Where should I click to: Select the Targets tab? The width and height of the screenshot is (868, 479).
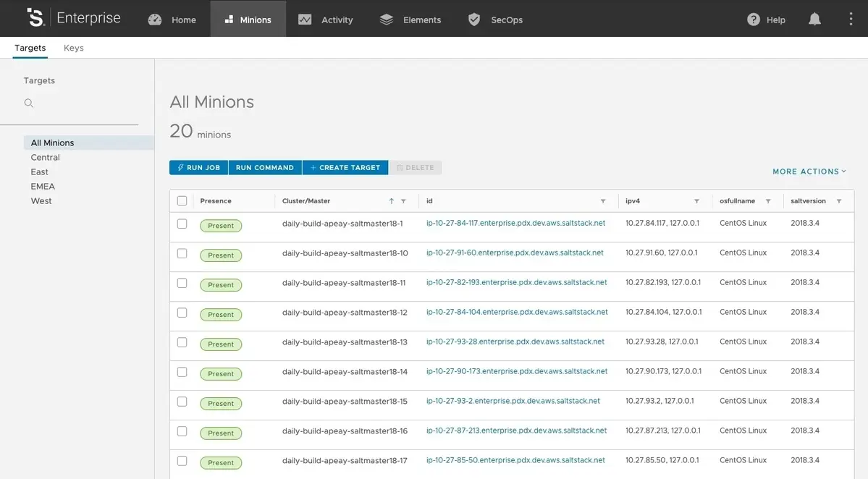(x=30, y=48)
